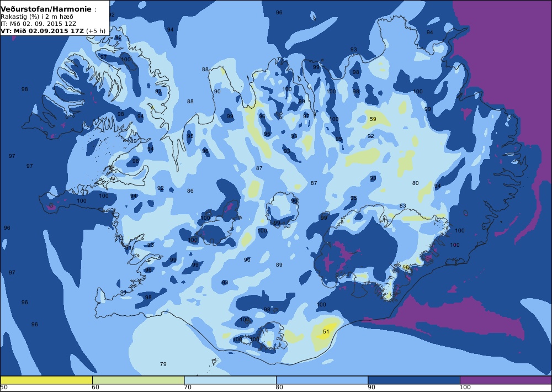Click the 'Veðurstofan/Harmonie' title text
The height and width of the screenshot is (392, 552).
click(x=46, y=9)
